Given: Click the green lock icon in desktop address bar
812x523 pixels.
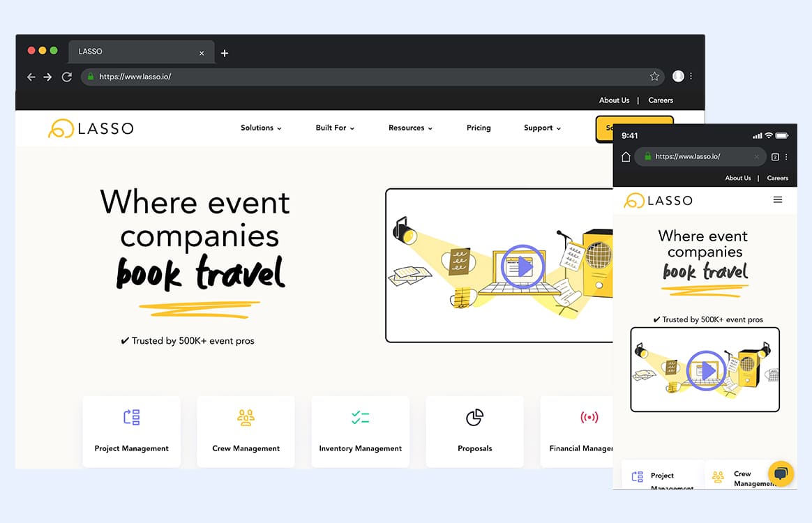Looking at the screenshot, I should pos(91,76).
